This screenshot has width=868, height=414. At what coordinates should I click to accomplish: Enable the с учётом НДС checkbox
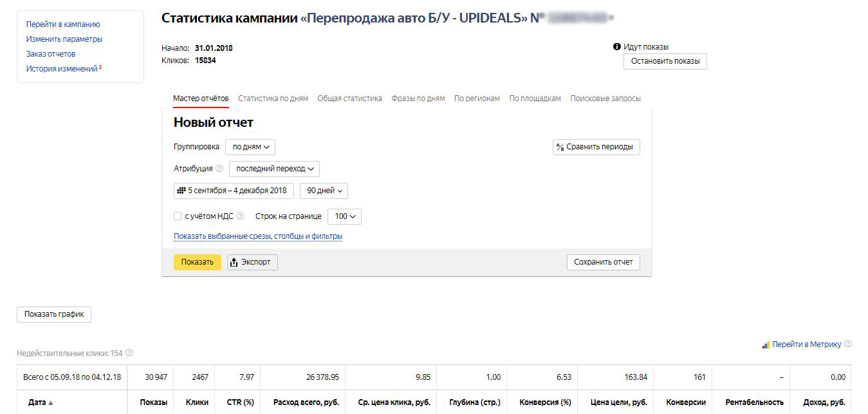click(x=178, y=216)
